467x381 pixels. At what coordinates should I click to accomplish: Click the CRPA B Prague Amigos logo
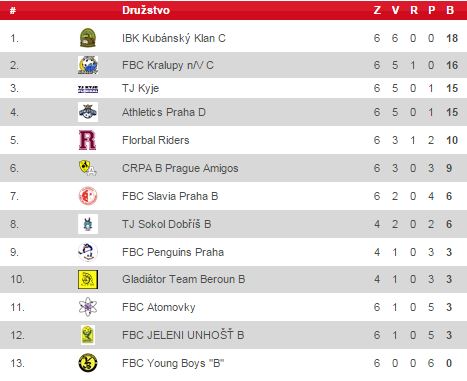[88, 168]
